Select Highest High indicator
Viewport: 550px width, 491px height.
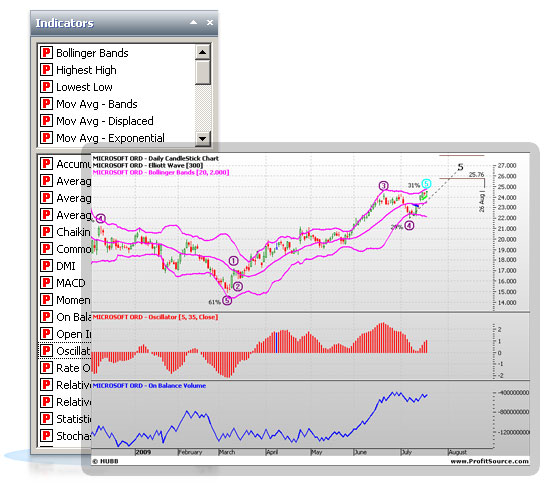click(x=86, y=70)
